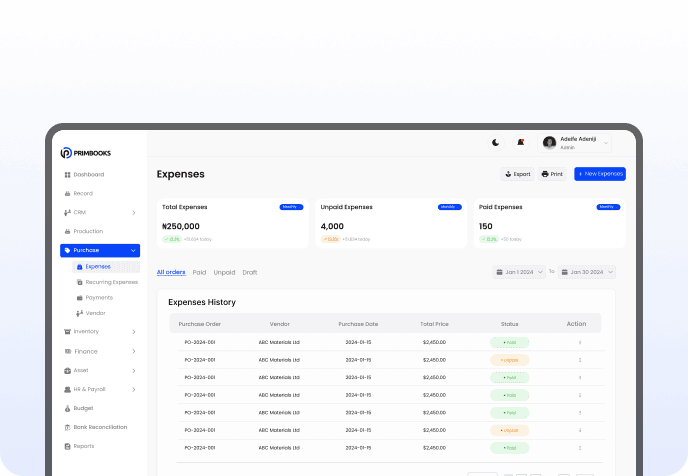Open action menu for seventh table row
This screenshot has height=476, width=688.
pos(580,448)
